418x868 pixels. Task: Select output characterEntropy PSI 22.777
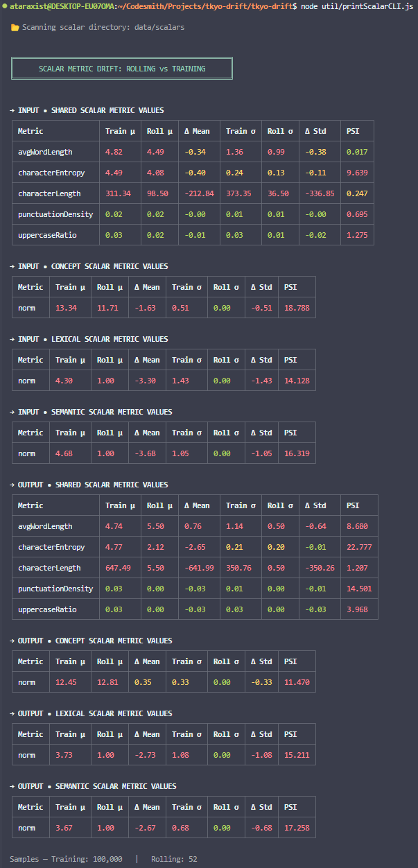tap(359, 547)
